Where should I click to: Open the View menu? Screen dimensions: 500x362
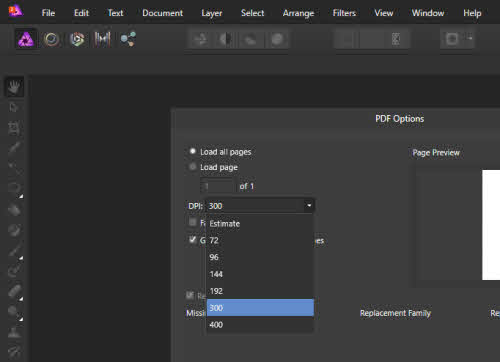[x=384, y=13]
